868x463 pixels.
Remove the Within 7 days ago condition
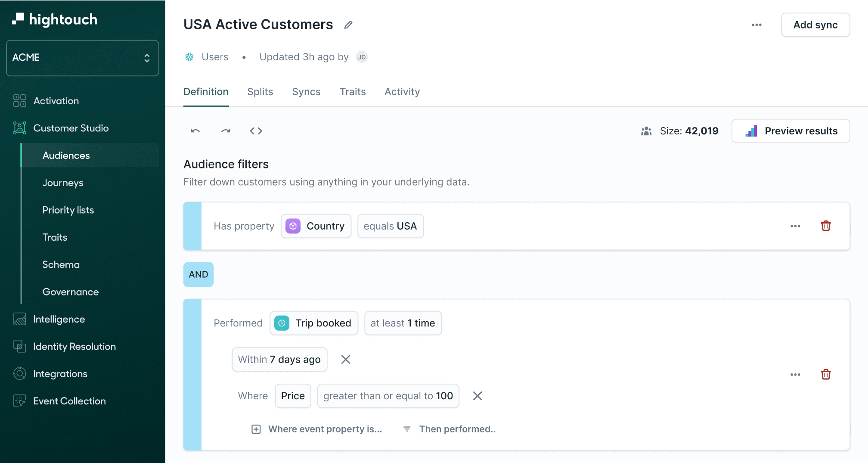[x=345, y=359]
